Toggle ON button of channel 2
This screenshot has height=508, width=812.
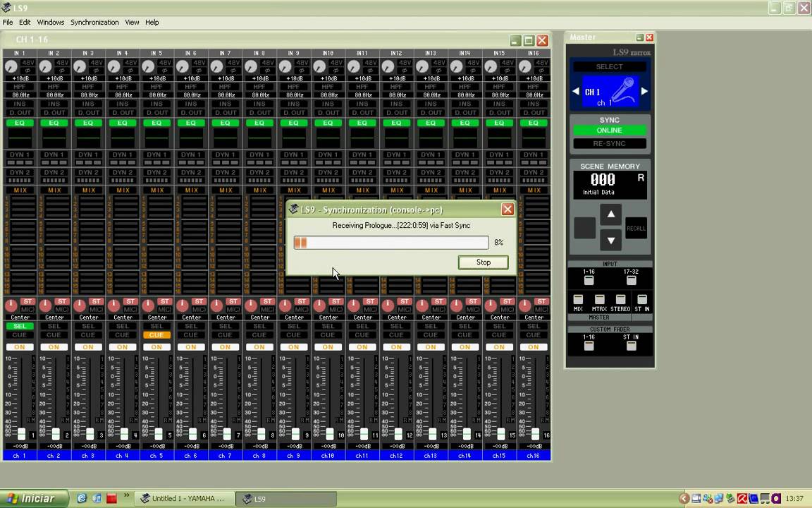[54, 347]
